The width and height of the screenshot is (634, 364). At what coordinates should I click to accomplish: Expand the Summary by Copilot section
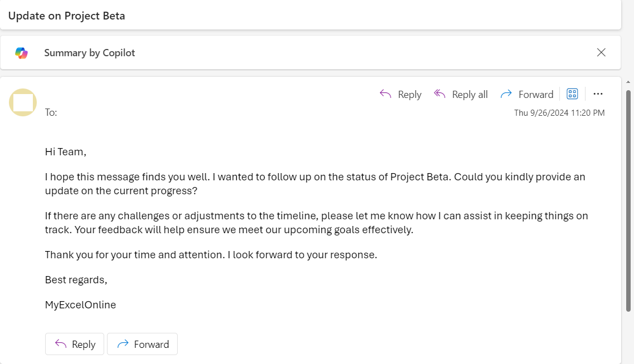coord(89,53)
